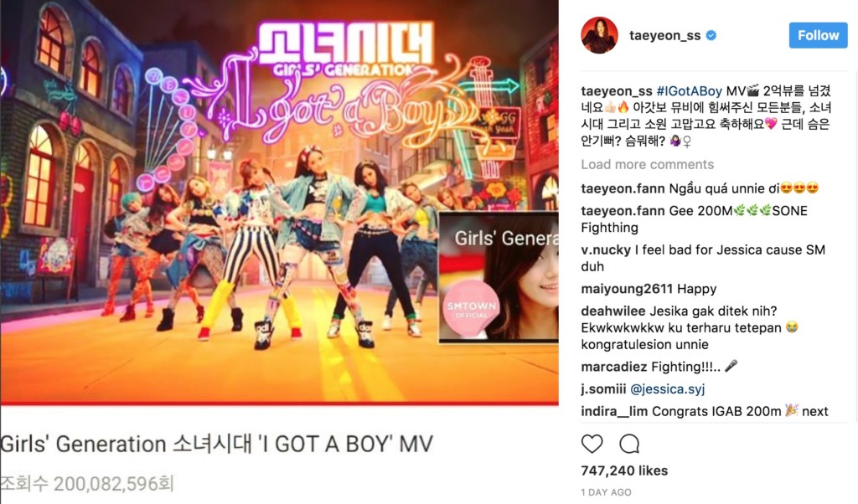This screenshot has height=504, width=858.
Task: Like the post with the heart icon
Action: pos(592,444)
